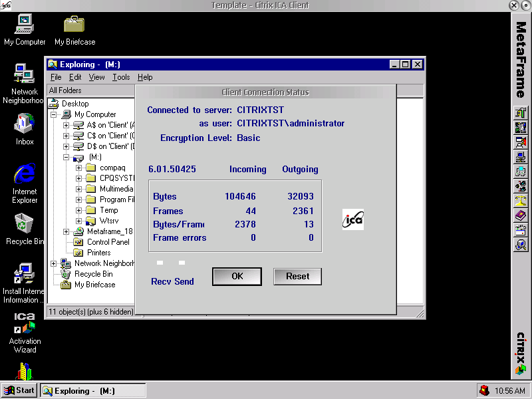
Task: Click the magnifying glass over monitor MetaFrame icon
Action: pos(521,245)
